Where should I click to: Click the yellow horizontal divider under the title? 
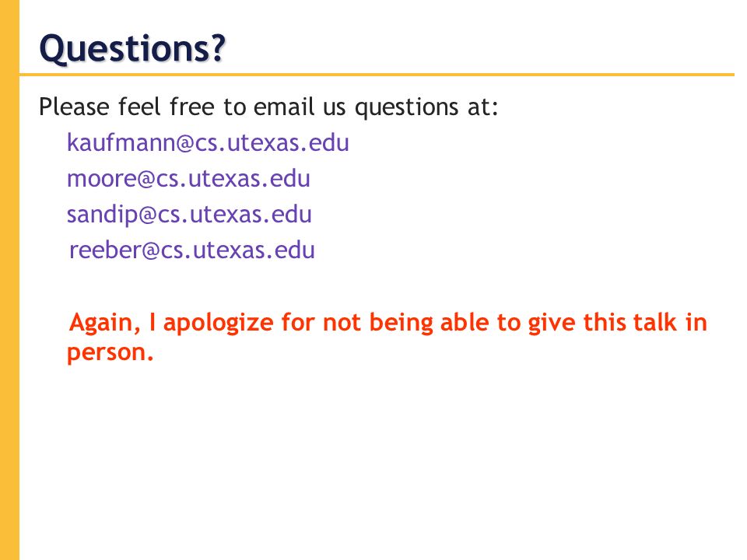click(377, 75)
